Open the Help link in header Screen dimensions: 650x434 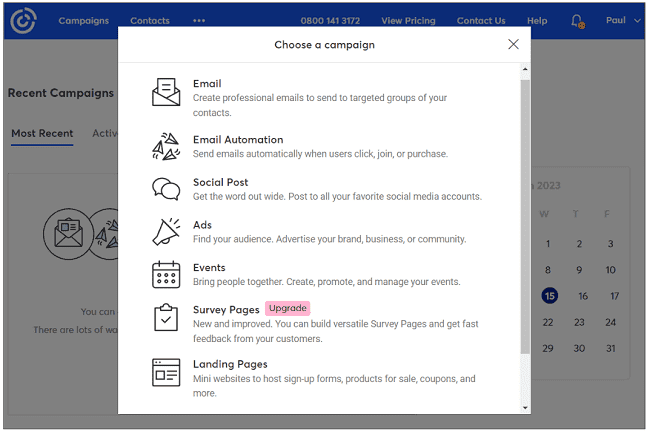(537, 21)
